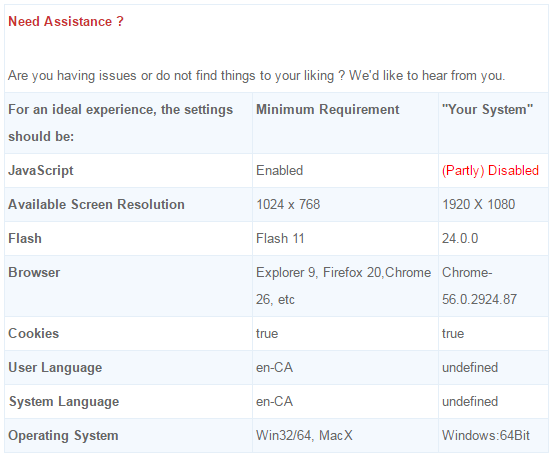Viewport: 553px width, 456px height.
Task: Select the 'System Language' row label
Action: coord(64,402)
